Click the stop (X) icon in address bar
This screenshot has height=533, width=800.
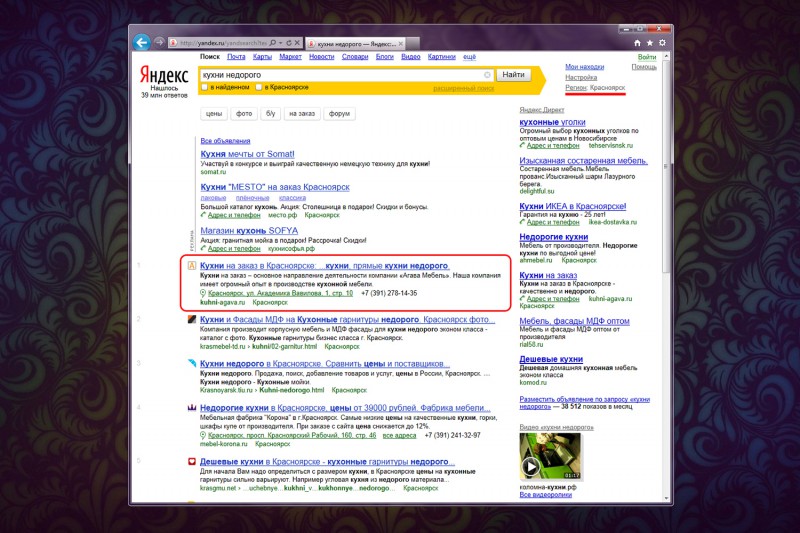(297, 43)
